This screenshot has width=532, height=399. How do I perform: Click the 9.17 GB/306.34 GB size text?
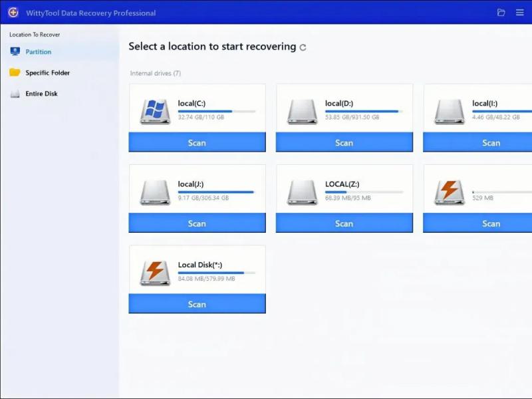[203, 198]
